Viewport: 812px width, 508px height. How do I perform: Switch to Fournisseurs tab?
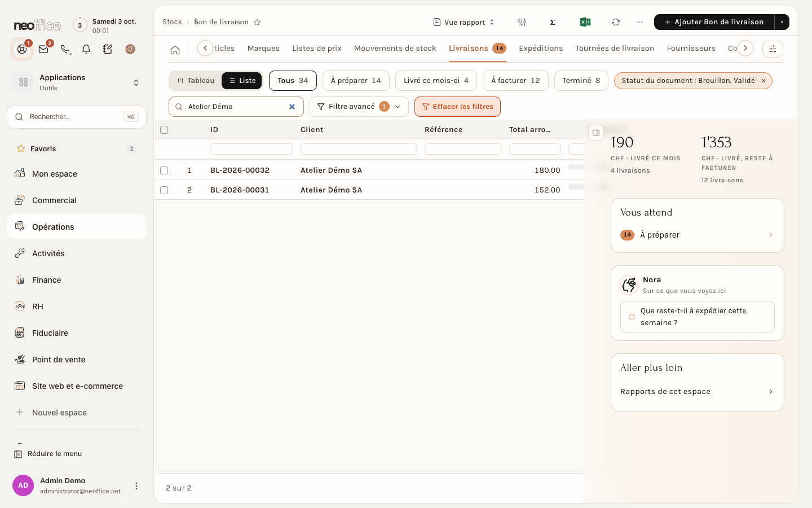tap(691, 49)
